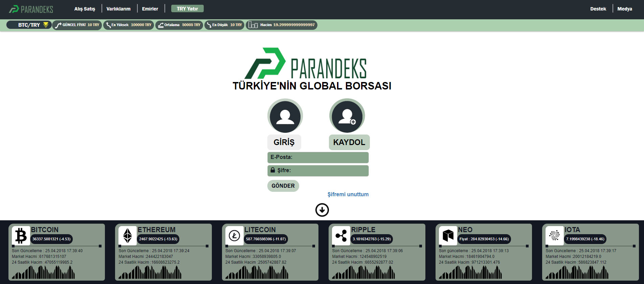Image resolution: width=644 pixels, height=284 pixels.
Task: Click Ripple Market Hacmi :124548902519 text
Action: click(359, 257)
